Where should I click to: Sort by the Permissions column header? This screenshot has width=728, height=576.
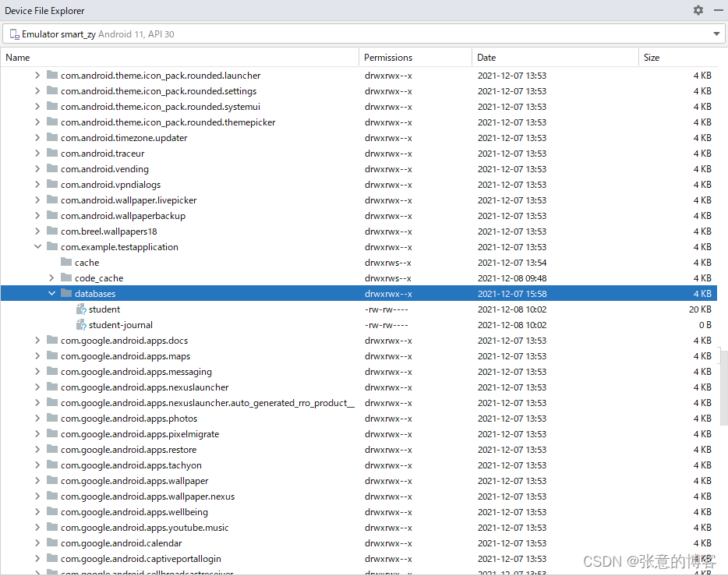387,58
